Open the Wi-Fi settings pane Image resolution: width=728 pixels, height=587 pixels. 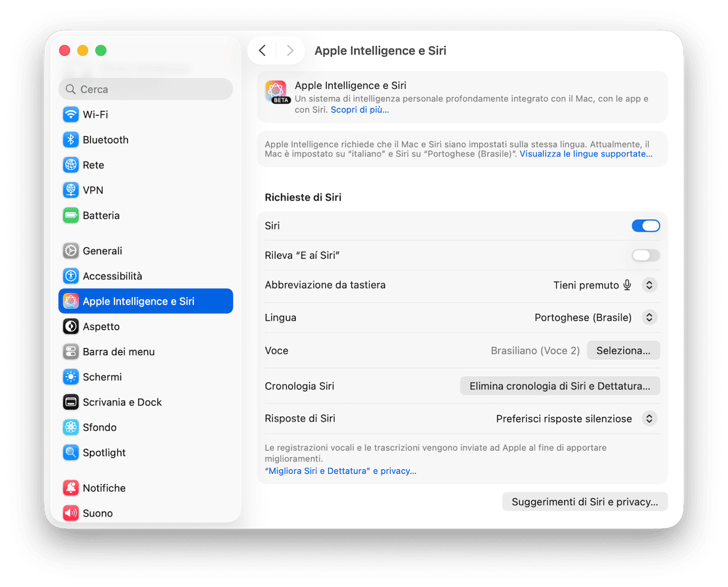point(145,114)
